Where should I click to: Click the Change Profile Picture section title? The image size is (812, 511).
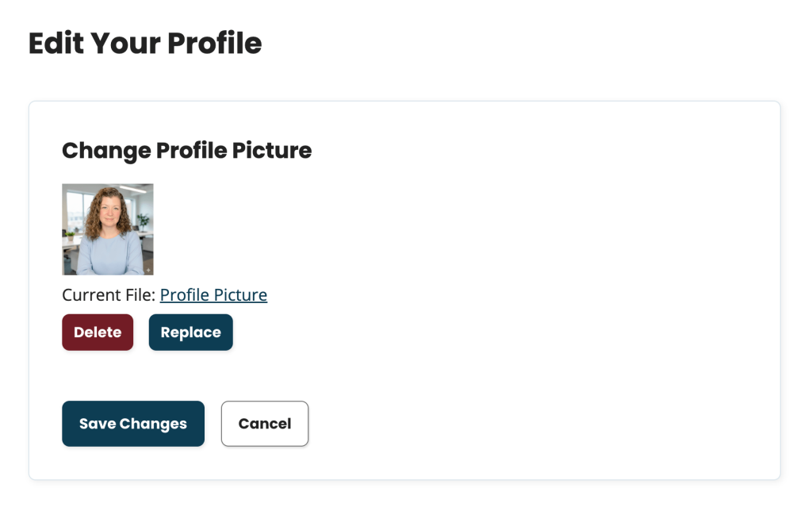(x=186, y=151)
